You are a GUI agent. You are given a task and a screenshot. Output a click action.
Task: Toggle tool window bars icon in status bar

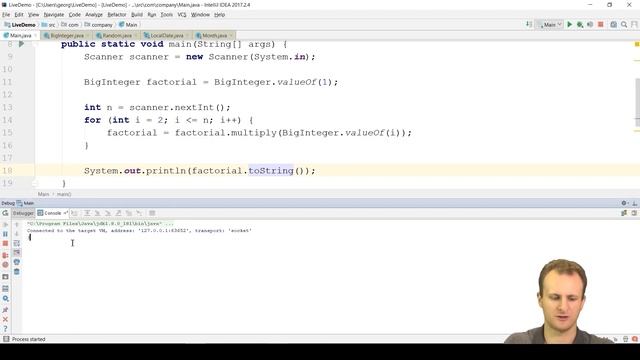[6, 339]
